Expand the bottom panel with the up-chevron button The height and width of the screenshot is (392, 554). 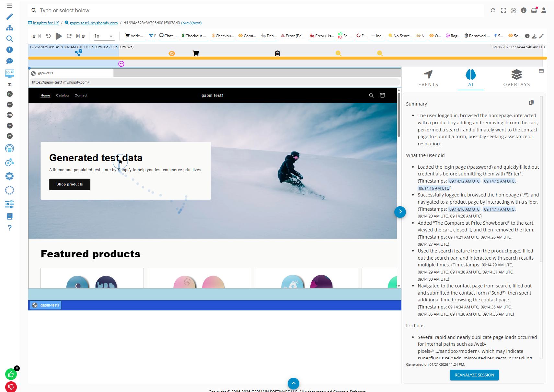point(293,383)
